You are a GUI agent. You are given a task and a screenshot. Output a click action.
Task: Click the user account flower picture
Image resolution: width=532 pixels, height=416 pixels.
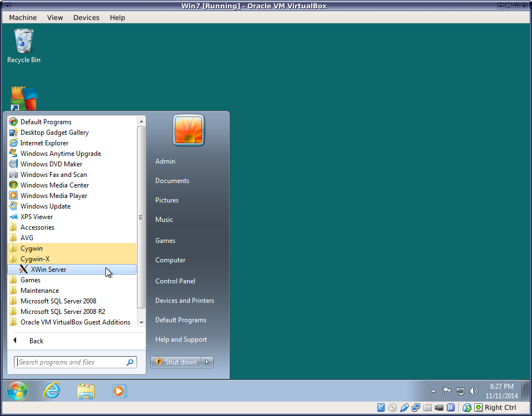(x=189, y=130)
